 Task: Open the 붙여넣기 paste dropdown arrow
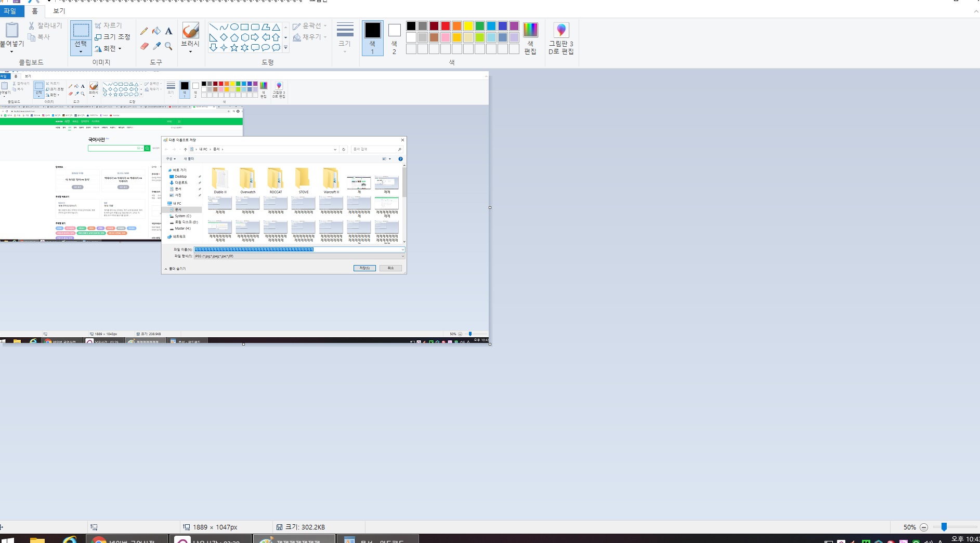point(11,52)
